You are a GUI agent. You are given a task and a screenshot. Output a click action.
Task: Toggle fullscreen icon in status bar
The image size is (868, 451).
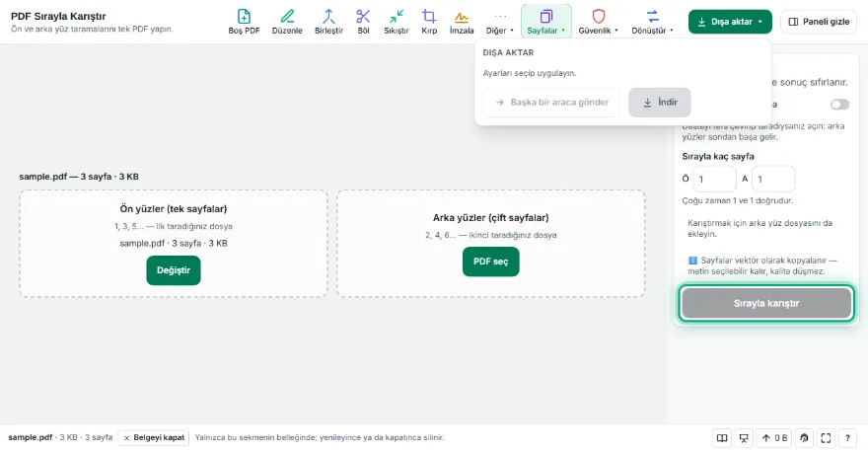click(x=826, y=438)
